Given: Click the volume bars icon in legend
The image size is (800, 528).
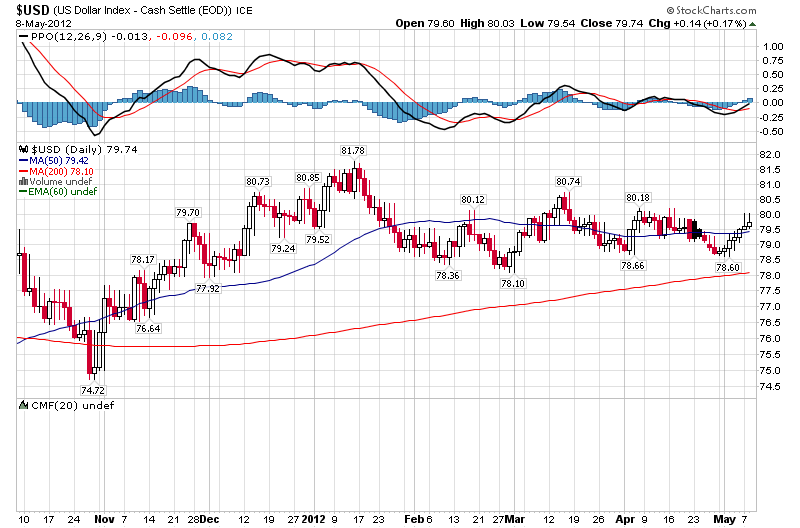Looking at the screenshot, I should (x=23, y=181).
